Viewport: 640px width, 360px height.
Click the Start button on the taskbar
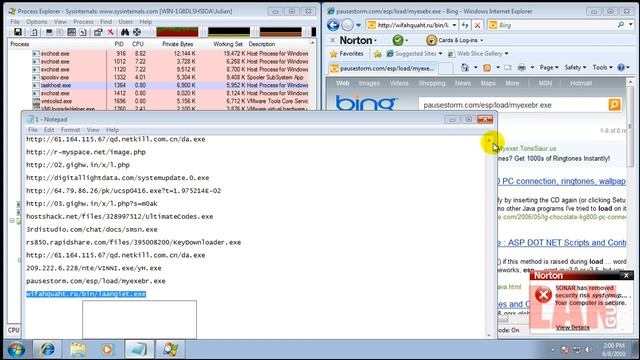click(16, 349)
